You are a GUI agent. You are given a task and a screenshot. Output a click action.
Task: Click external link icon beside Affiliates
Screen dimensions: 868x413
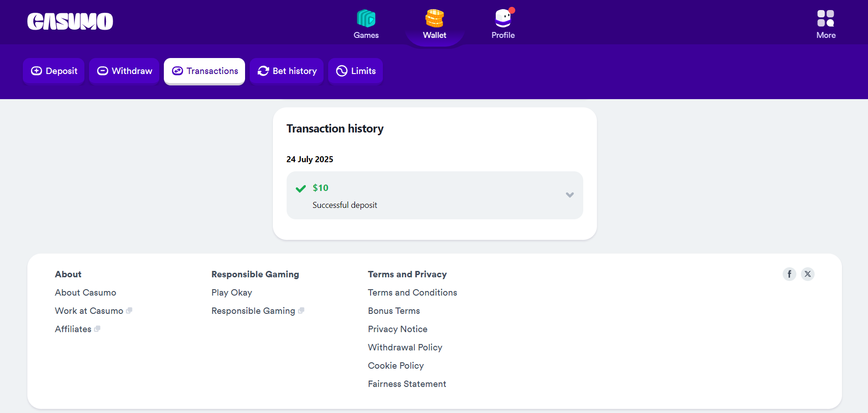click(97, 329)
